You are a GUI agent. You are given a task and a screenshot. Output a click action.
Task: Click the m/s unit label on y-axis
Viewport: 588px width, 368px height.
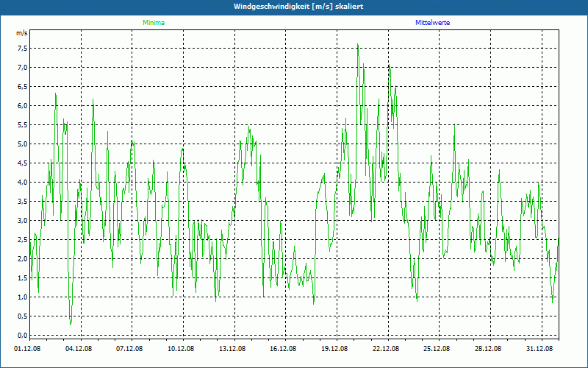pyautogui.click(x=21, y=34)
